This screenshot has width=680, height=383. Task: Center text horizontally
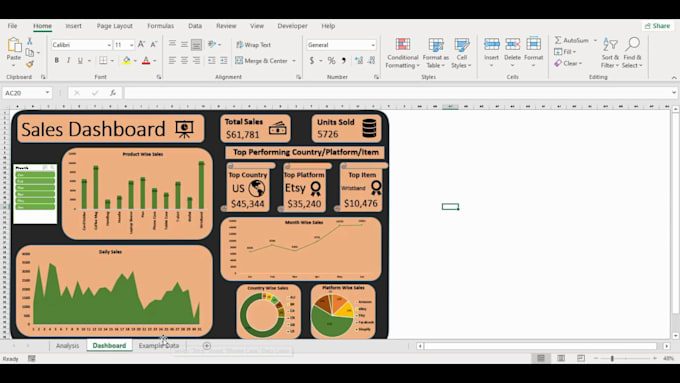pyautogui.click(x=184, y=61)
